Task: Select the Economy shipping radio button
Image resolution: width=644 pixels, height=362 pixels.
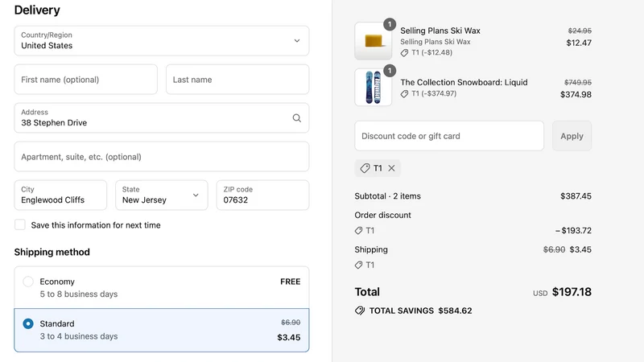Action: pyautogui.click(x=28, y=282)
